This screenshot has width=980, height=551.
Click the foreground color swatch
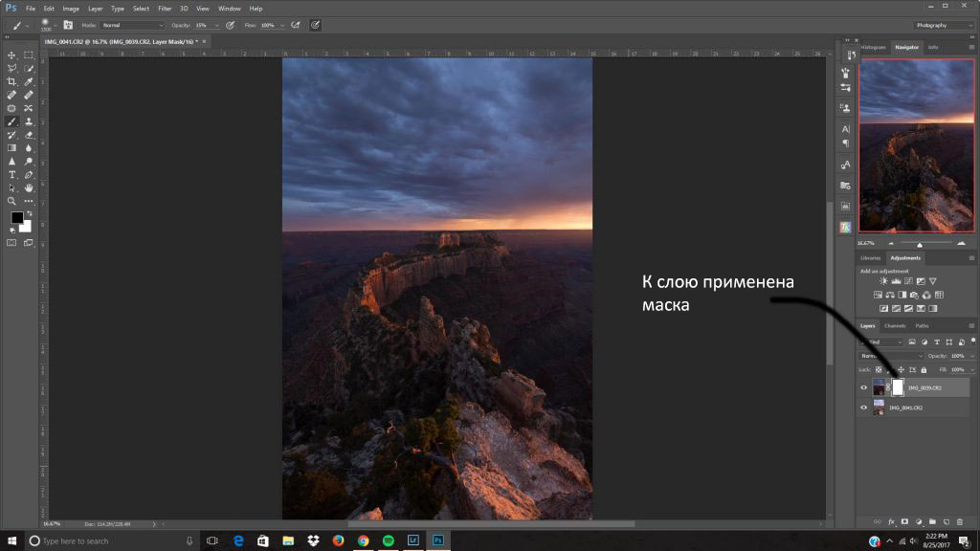pyautogui.click(x=17, y=217)
